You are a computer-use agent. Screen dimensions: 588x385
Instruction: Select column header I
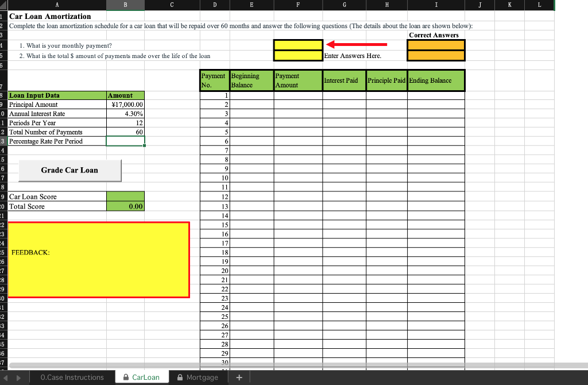(436, 5)
